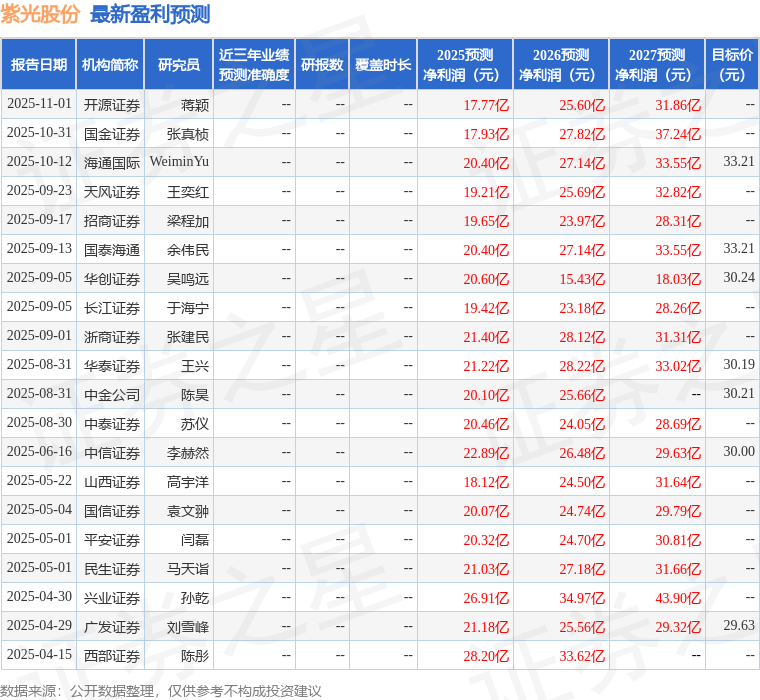Click the 机构简称 column header

click(110, 65)
